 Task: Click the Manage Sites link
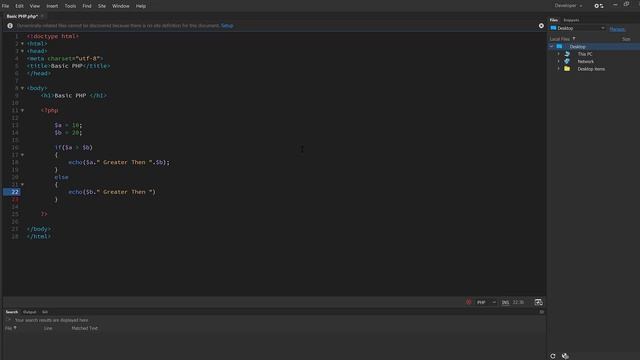617,29
